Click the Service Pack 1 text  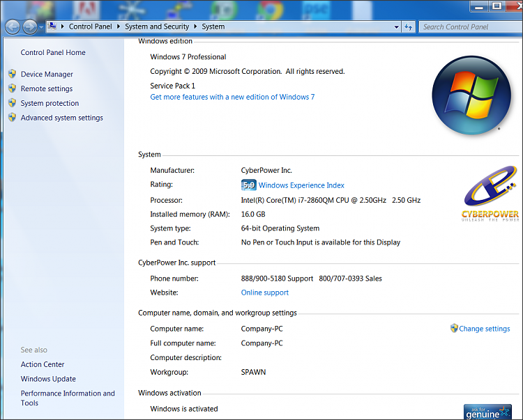click(x=172, y=86)
